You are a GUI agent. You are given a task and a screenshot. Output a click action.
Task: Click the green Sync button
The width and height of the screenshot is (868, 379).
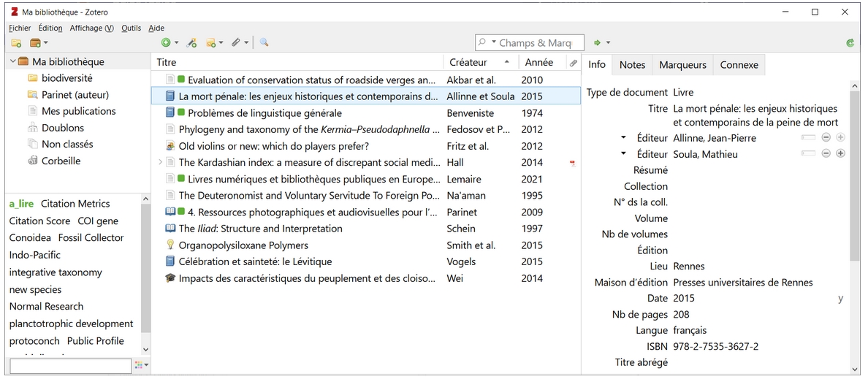pyautogui.click(x=850, y=43)
